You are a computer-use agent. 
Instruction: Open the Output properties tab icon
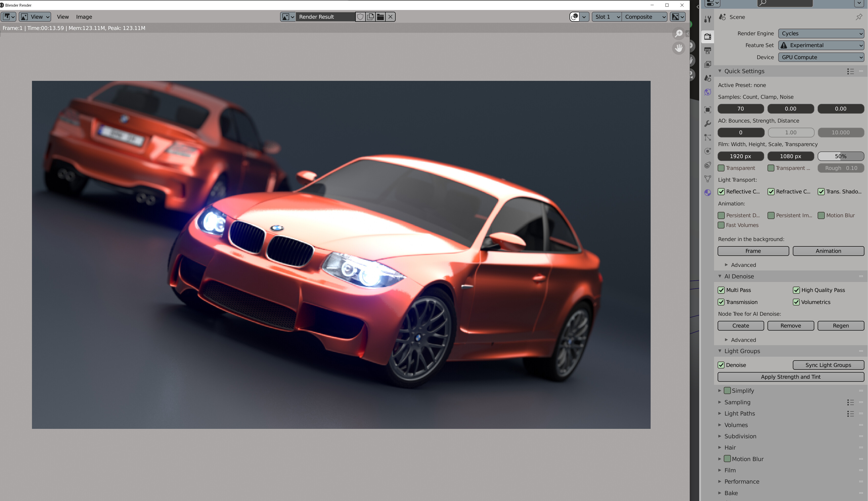point(707,51)
